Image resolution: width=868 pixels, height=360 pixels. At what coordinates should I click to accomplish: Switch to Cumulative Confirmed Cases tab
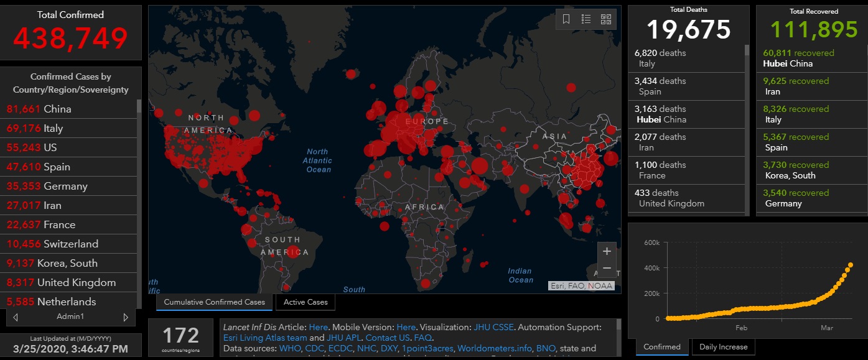[x=214, y=302]
